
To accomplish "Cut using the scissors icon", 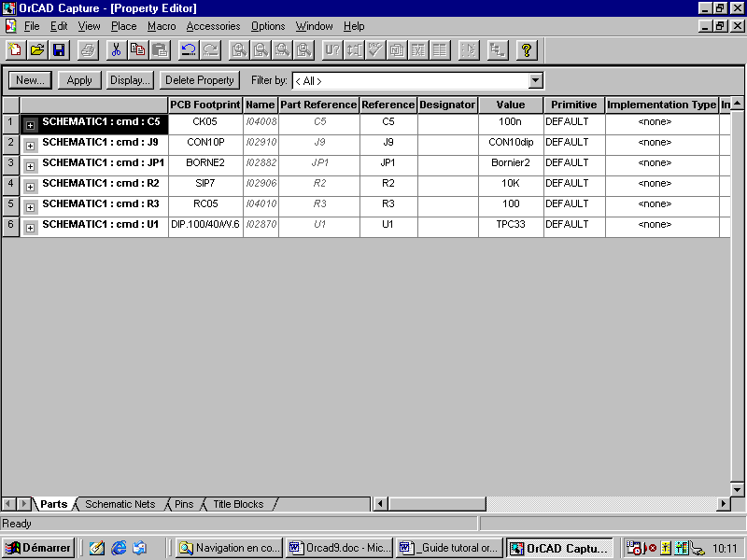I will pyautogui.click(x=116, y=50).
